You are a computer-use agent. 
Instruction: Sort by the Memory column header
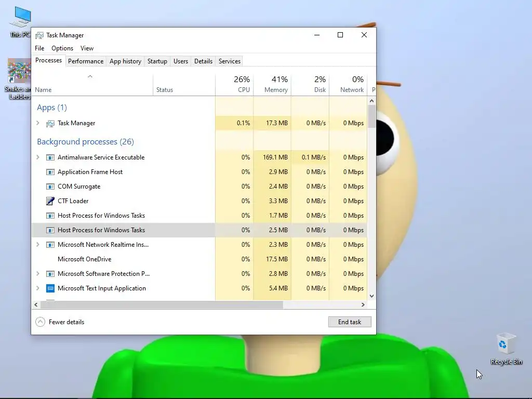[x=272, y=85]
